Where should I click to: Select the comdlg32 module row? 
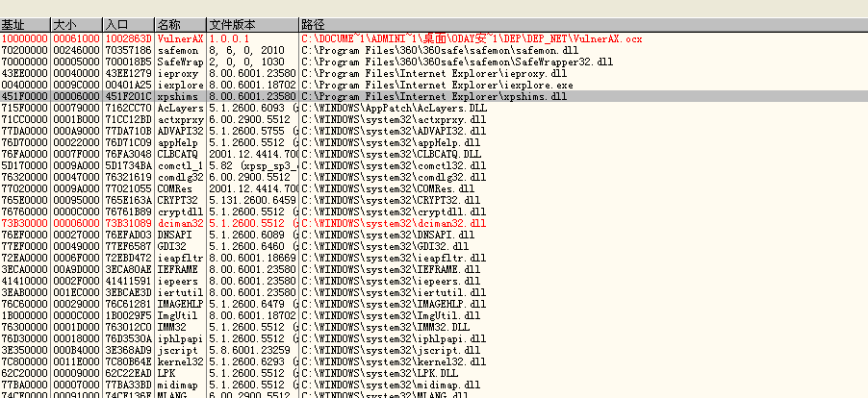pyautogui.click(x=180, y=178)
